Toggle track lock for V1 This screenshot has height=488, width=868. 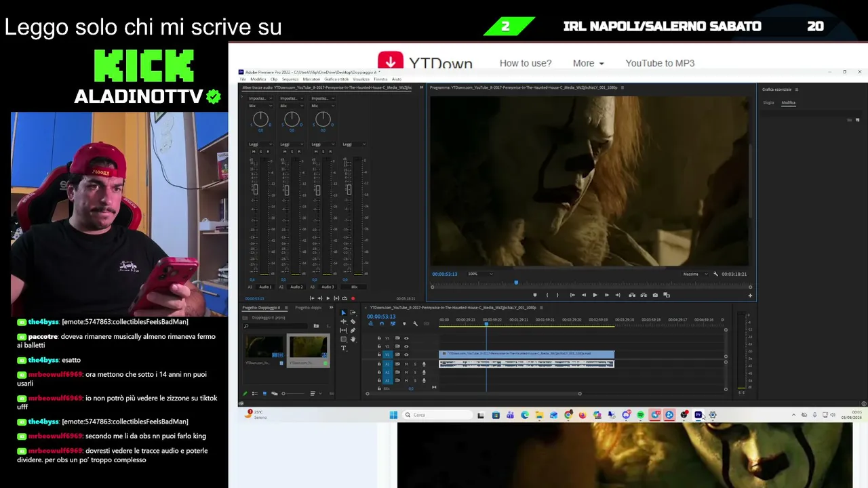379,354
